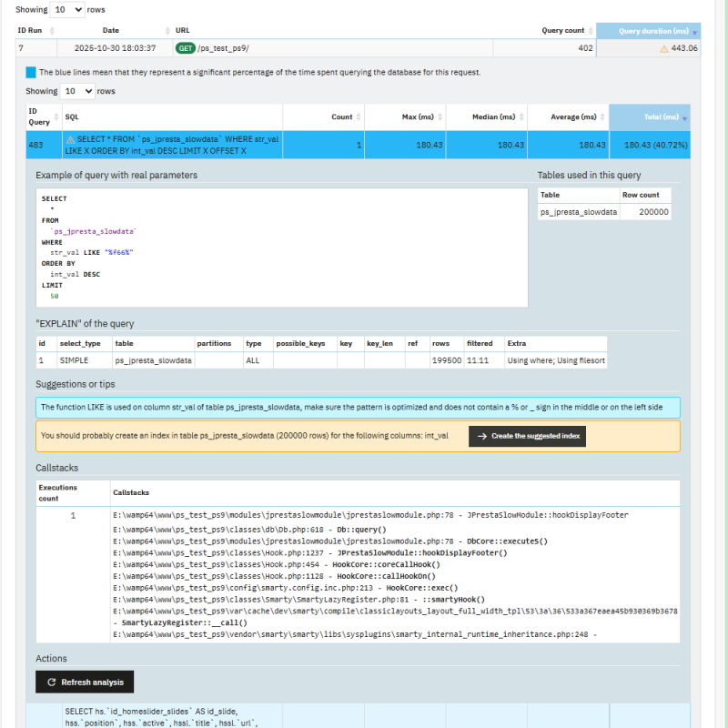Click the sort arrow on Total (ms) header
728x728 pixels.
(684, 118)
